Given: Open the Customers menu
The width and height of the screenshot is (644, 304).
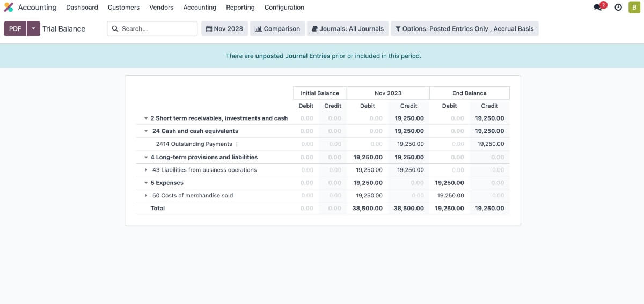Looking at the screenshot, I should (x=123, y=8).
